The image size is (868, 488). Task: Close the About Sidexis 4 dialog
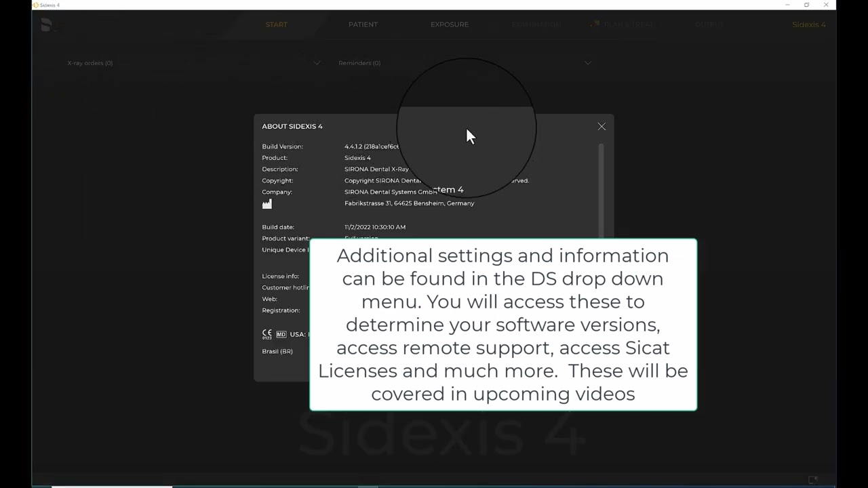(601, 126)
